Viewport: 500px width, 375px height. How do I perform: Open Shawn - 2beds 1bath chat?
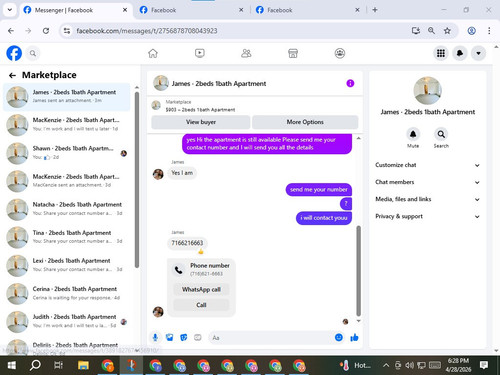(67, 153)
